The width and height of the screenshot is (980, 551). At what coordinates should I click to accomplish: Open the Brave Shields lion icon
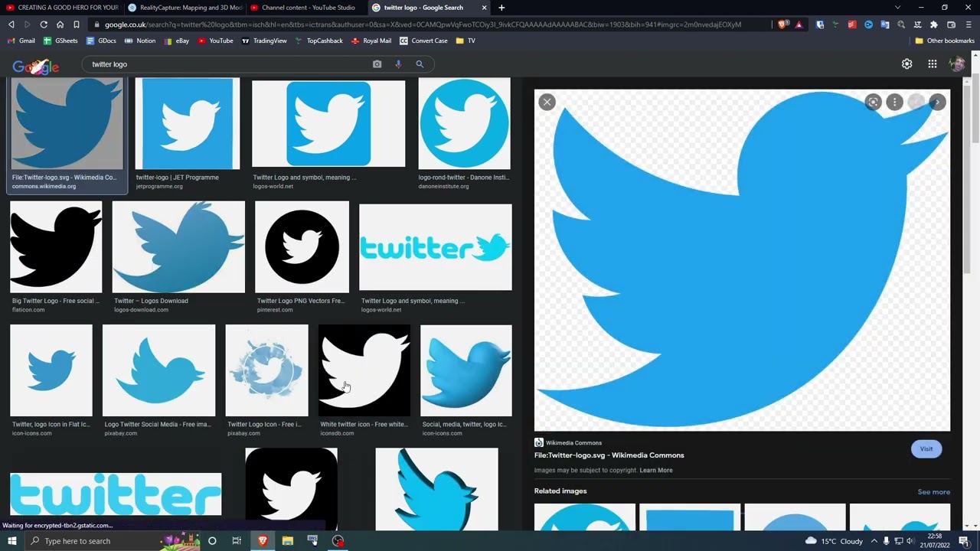[782, 24]
